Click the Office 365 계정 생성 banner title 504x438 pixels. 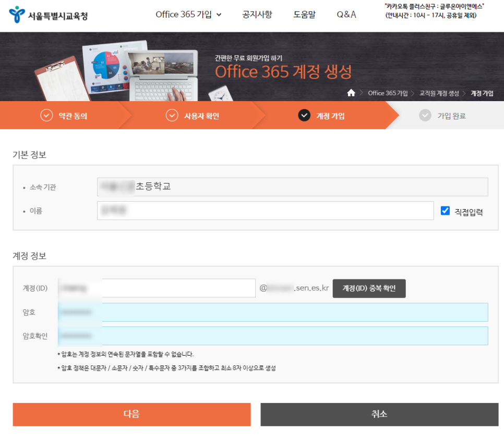(x=283, y=71)
